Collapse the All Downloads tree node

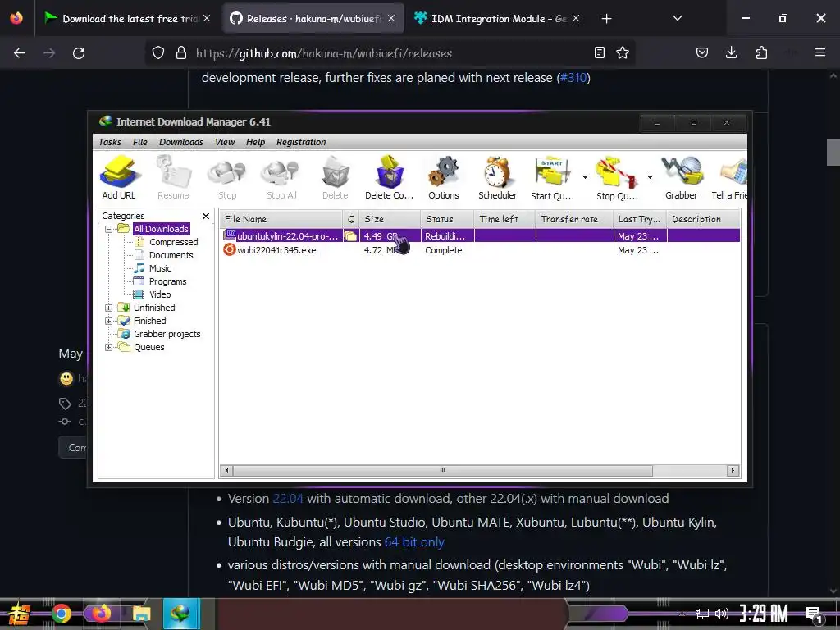tap(108, 229)
